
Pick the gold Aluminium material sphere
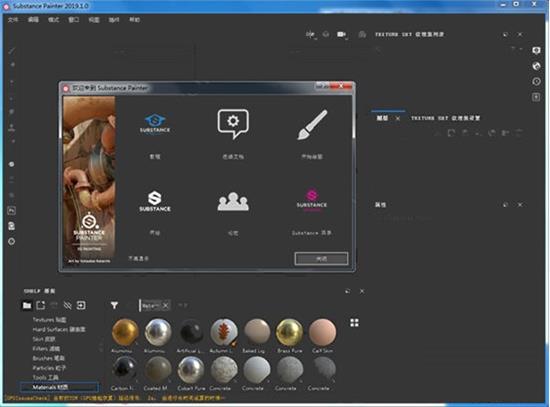coord(125,332)
